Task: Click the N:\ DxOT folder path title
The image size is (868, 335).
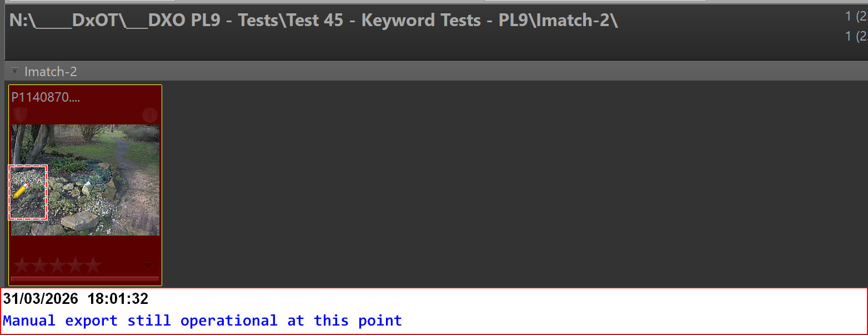Action: [x=314, y=21]
